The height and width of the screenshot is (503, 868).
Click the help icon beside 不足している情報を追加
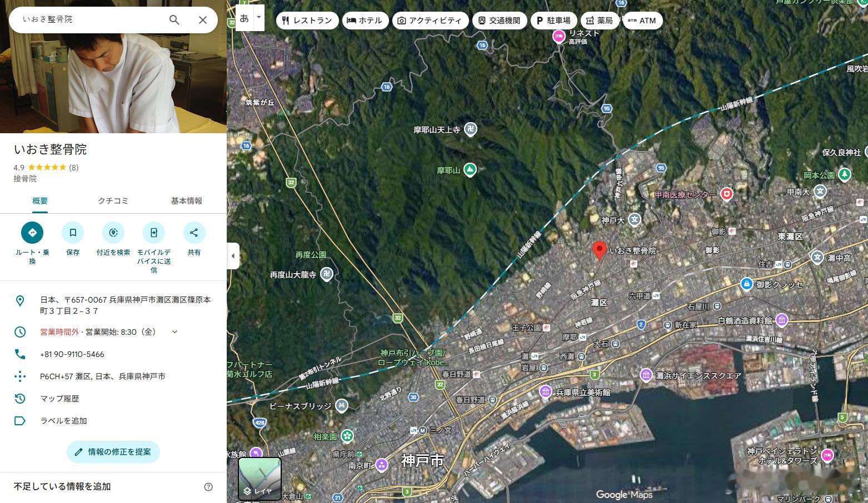pyautogui.click(x=208, y=487)
